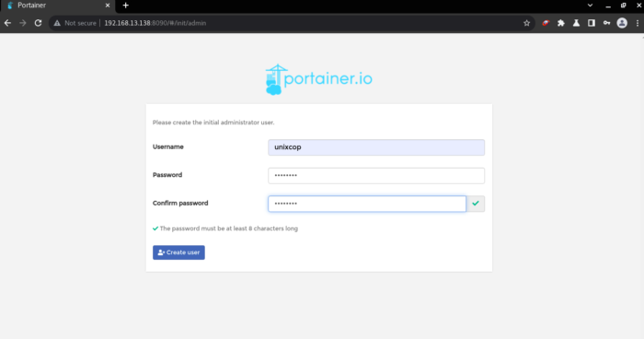Click the browser forward arrow
This screenshot has height=339, width=644.
pos(23,23)
